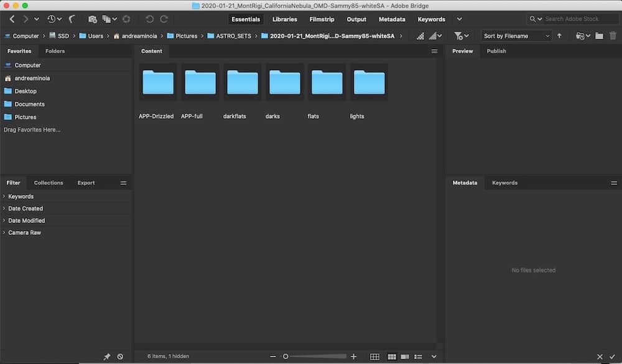
Task: Increase thumbnail size plus button
Action: (353, 357)
